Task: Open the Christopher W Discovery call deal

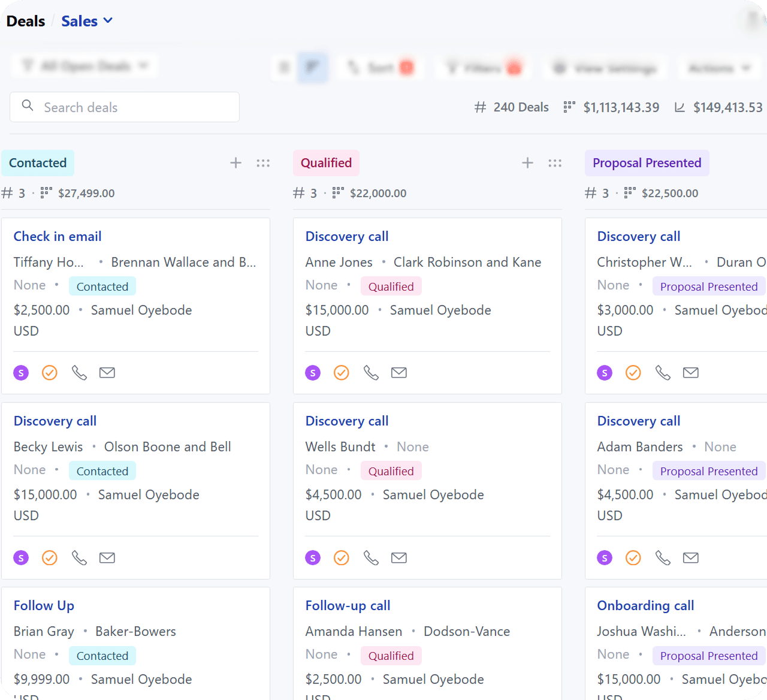Action: click(639, 236)
